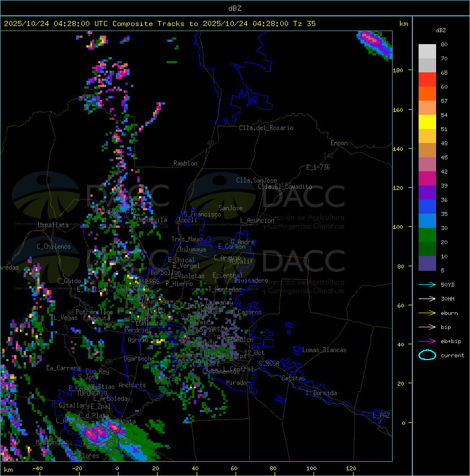Click the 'dBZ' title at top
This screenshot has width=470, height=476.
[x=235, y=8]
